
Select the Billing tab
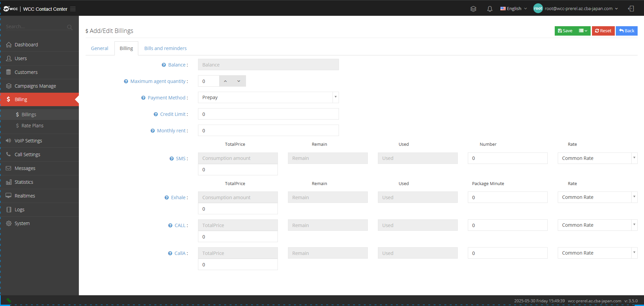point(126,48)
